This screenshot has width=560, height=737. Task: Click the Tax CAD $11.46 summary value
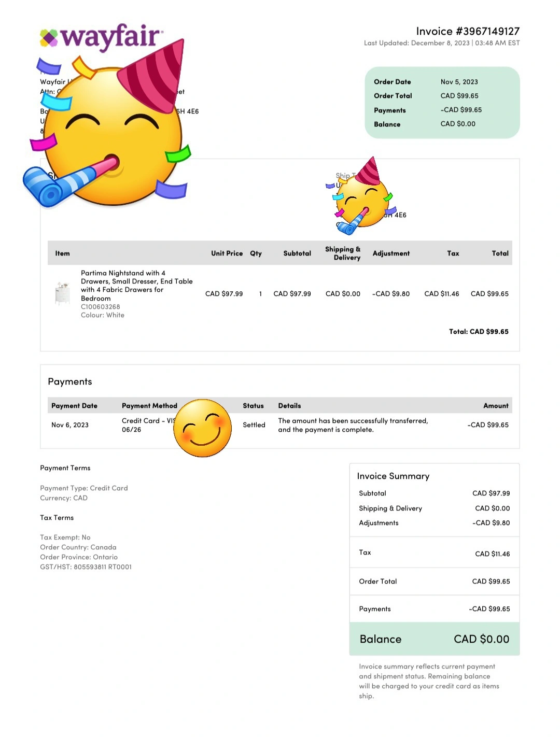(492, 554)
